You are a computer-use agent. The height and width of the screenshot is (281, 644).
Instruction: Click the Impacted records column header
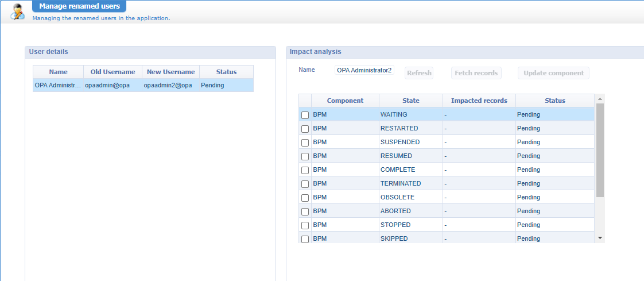click(479, 101)
